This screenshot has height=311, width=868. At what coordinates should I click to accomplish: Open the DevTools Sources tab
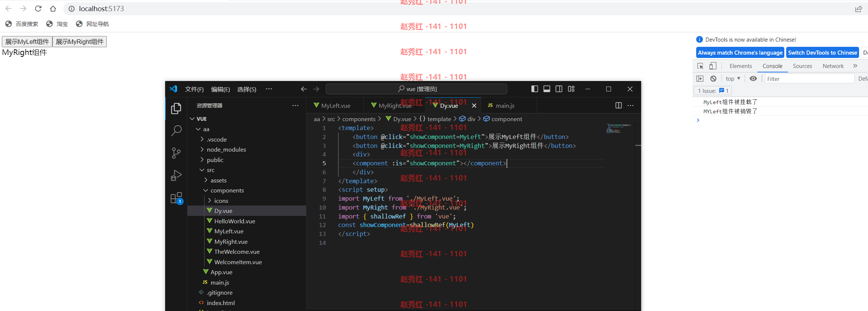pos(802,66)
